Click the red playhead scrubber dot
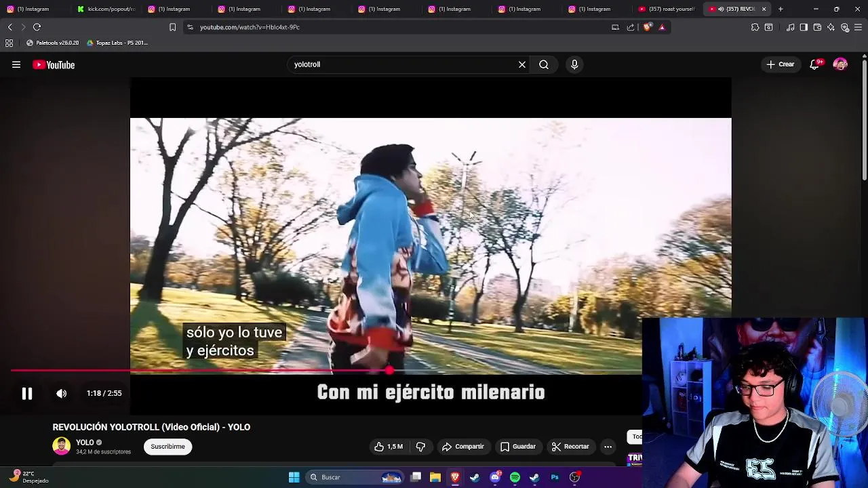Screen dimensions: 868x488 [389, 370]
